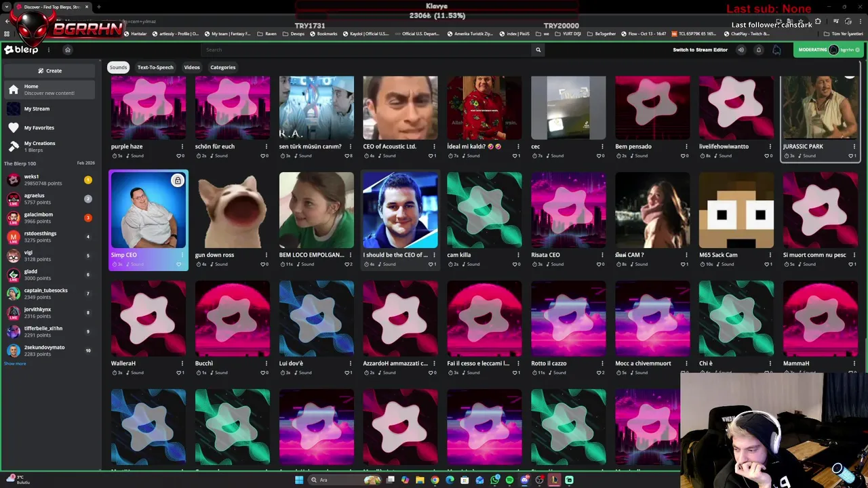Screen dimensions: 868x488
Task: Open options menu for Lui dov'è
Action: coord(350,363)
